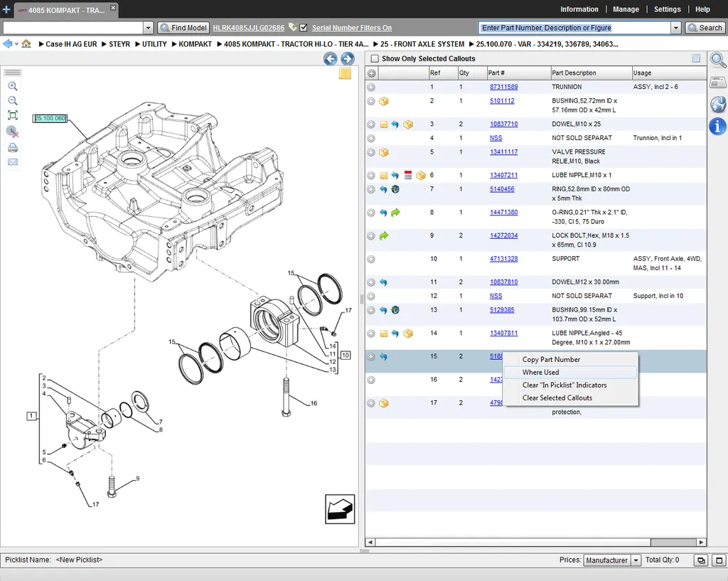The width and height of the screenshot is (728, 581).
Task: Open the Settings menu
Action: pyautogui.click(x=667, y=9)
